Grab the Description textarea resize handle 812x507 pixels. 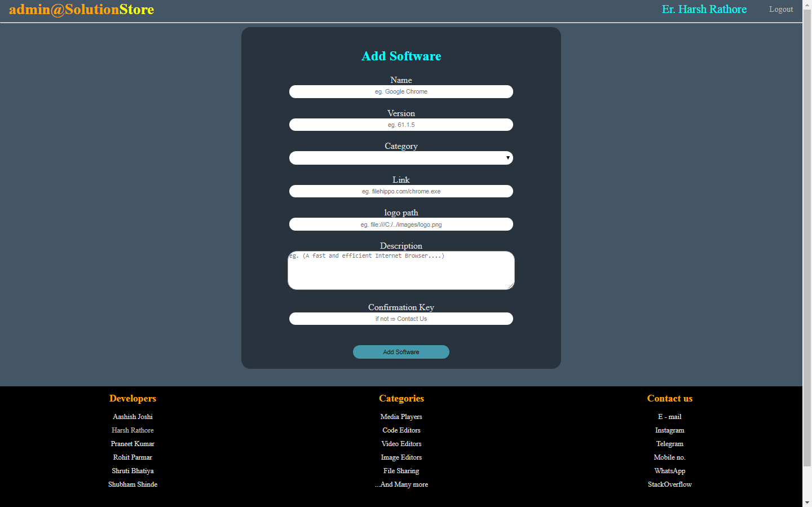[x=511, y=286]
